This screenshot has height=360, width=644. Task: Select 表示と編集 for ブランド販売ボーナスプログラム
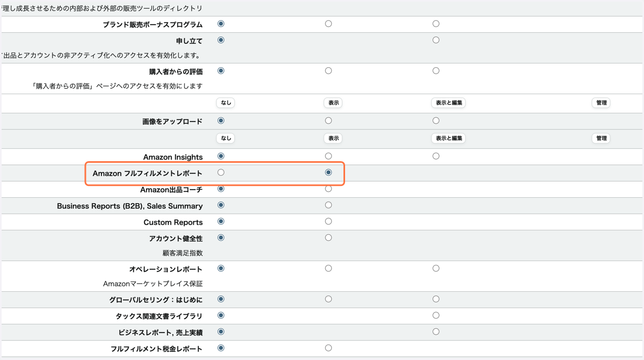click(436, 24)
